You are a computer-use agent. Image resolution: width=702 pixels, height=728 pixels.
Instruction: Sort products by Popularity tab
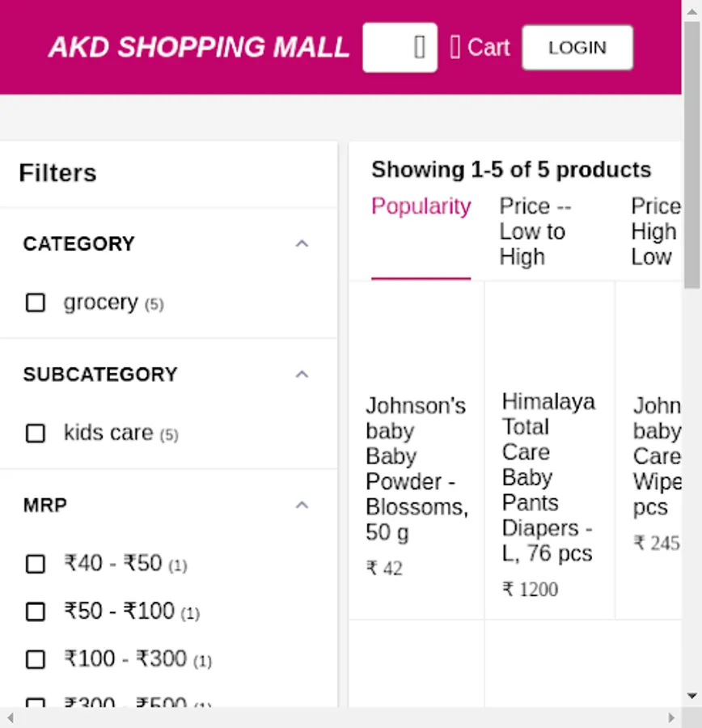click(x=421, y=207)
